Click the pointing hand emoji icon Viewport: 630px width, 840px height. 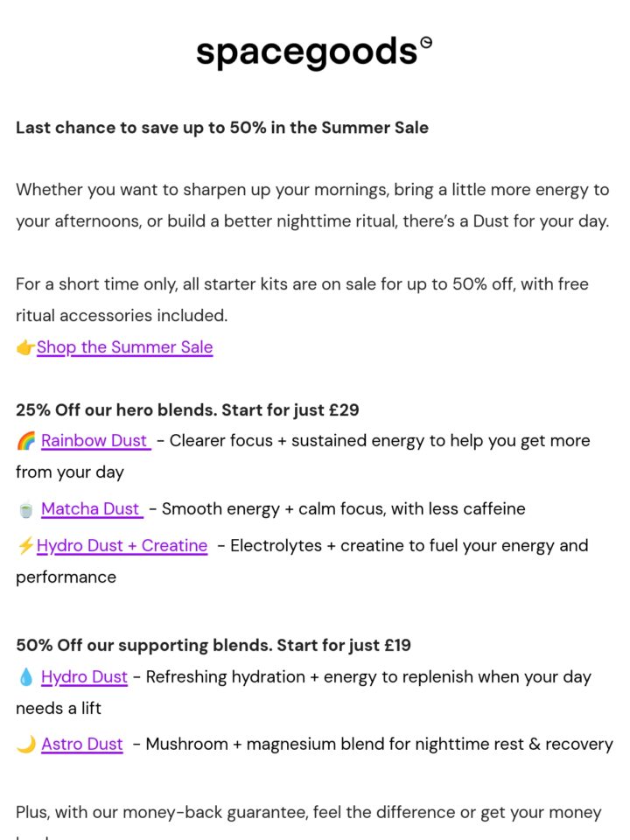point(25,347)
